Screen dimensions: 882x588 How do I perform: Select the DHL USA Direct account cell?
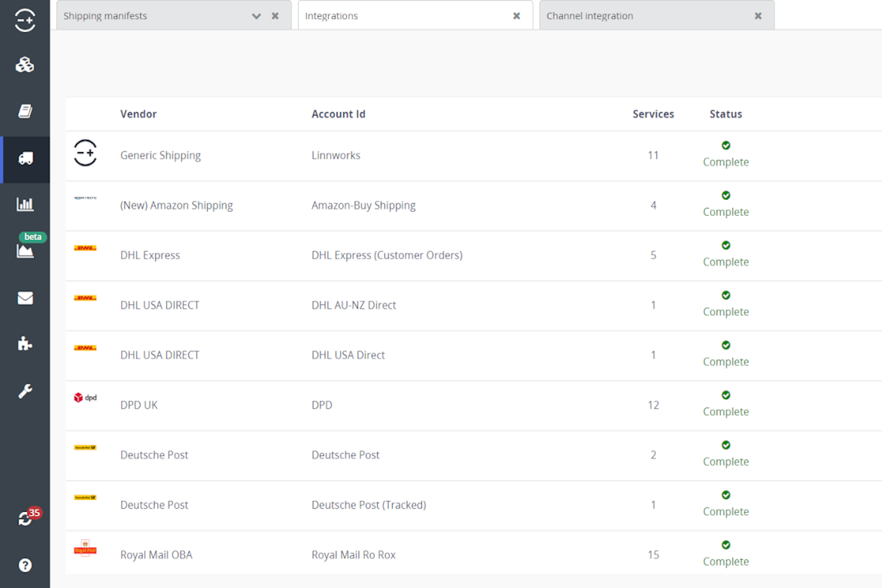(348, 355)
